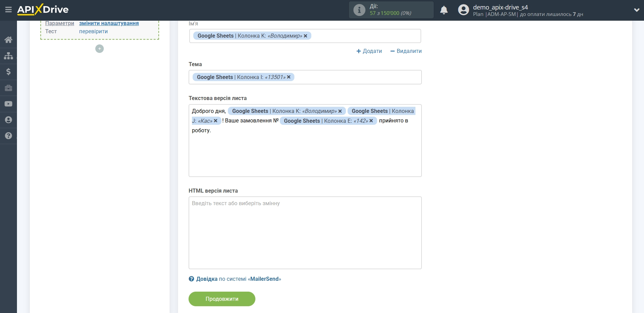Remove the Колонка I 13501 tag from Тема
The image size is (644, 313).
click(x=289, y=77)
